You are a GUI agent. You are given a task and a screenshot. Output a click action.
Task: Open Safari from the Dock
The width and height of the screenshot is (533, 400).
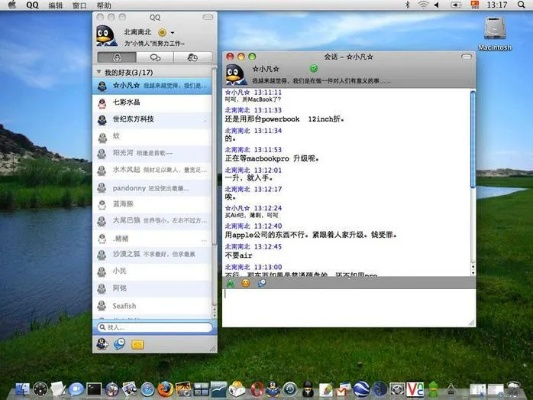148,389
